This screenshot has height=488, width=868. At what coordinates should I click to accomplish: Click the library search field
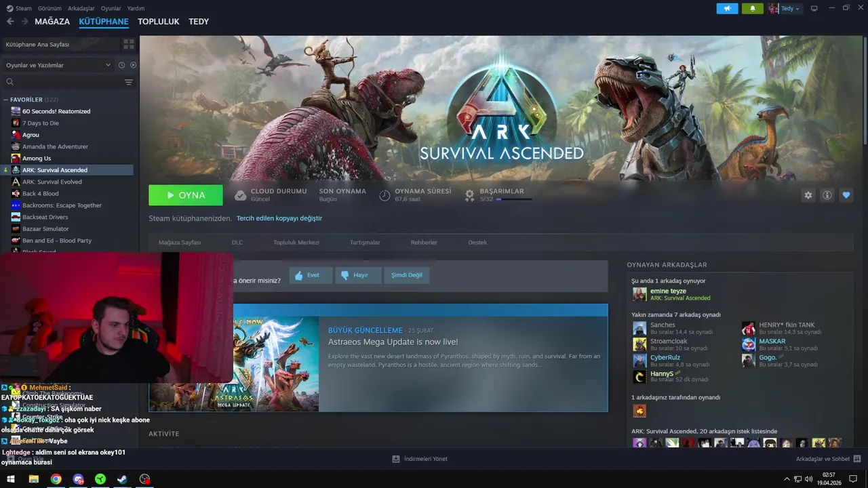point(62,82)
